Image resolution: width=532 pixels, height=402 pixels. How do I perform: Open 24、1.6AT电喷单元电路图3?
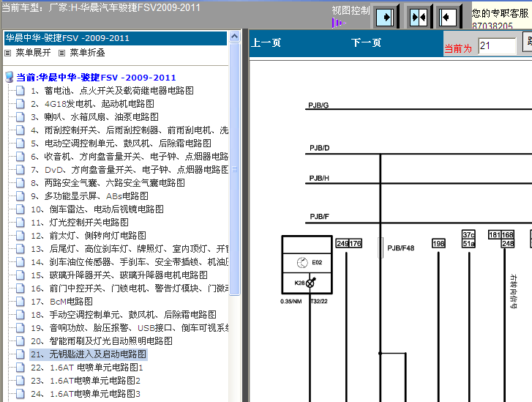point(86,394)
